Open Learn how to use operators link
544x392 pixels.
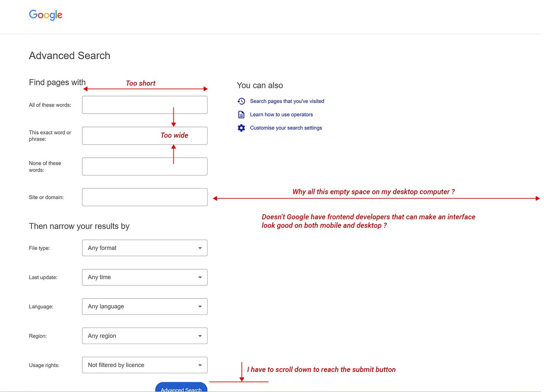(281, 115)
